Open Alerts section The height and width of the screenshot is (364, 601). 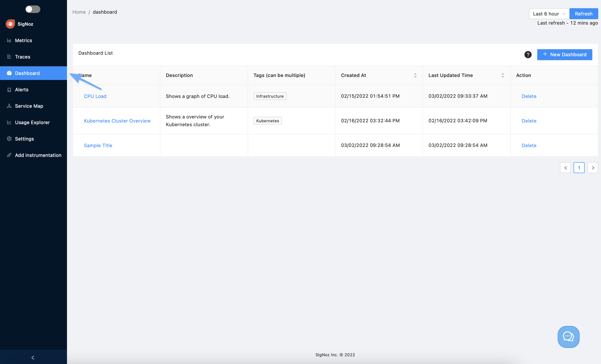(33, 90)
